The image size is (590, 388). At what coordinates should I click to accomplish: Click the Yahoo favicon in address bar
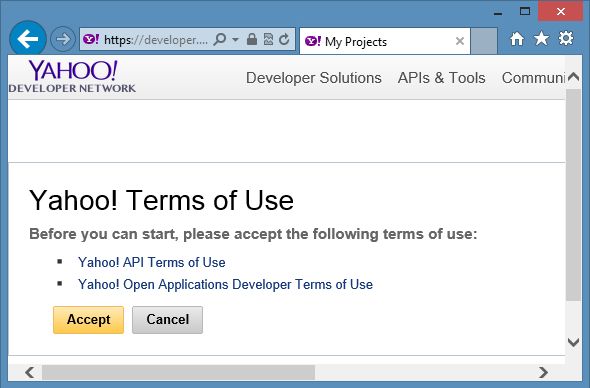coord(91,39)
